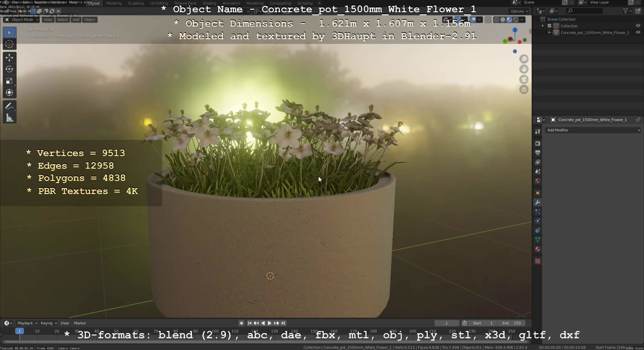Choose the Move tool
The height and width of the screenshot is (350, 644).
click(x=10, y=57)
